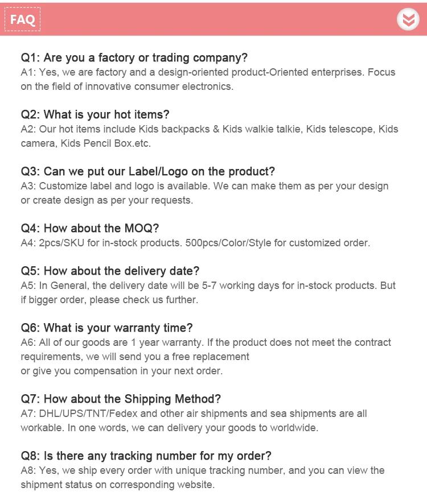Click A3 answer about customize label
The height and width of the screenshot is (504, 427).
204,193
